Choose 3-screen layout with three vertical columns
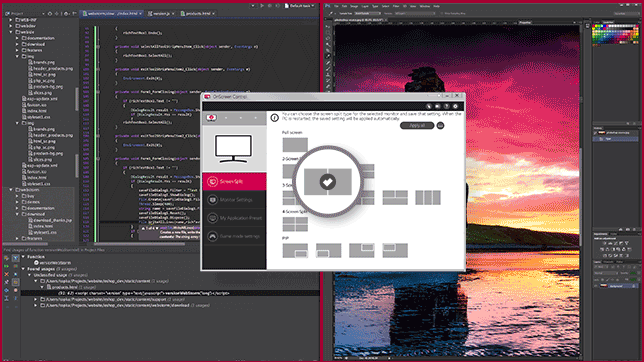The height and width of the screenshot is (362, 644). 428,198
